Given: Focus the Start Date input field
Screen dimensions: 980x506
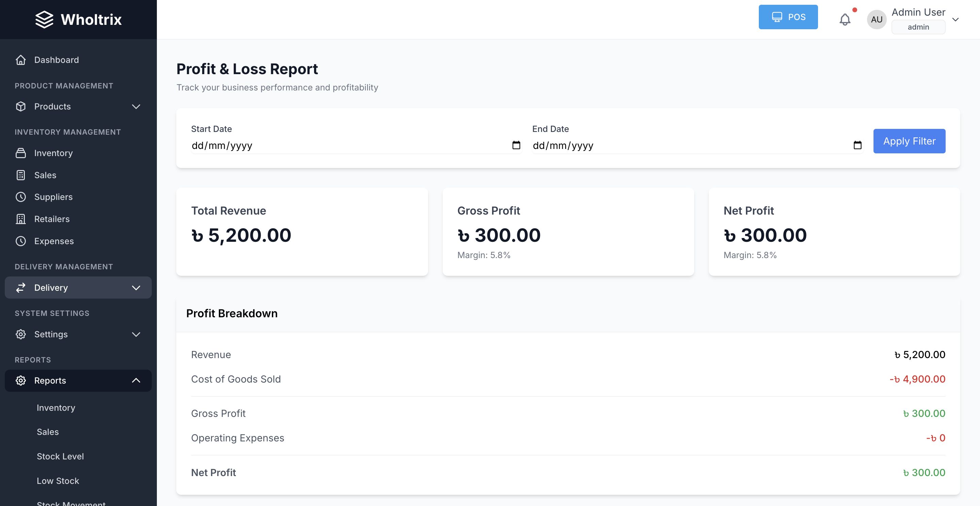Looking at the screenshot, I should tap(342, 146).
